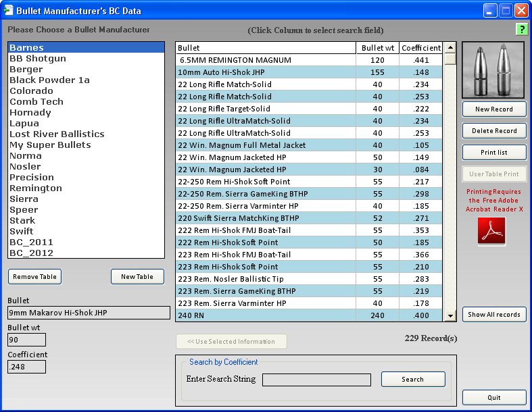This screenshot has height=412, width=532.
Task: Click the bullet photo thumbnail
Action: pos(493,70)
